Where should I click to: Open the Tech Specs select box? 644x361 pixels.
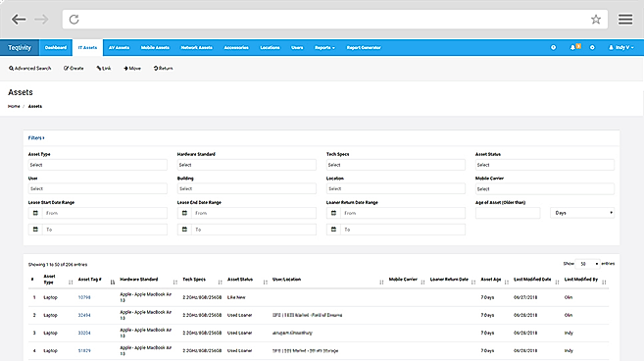pos(396,165)
